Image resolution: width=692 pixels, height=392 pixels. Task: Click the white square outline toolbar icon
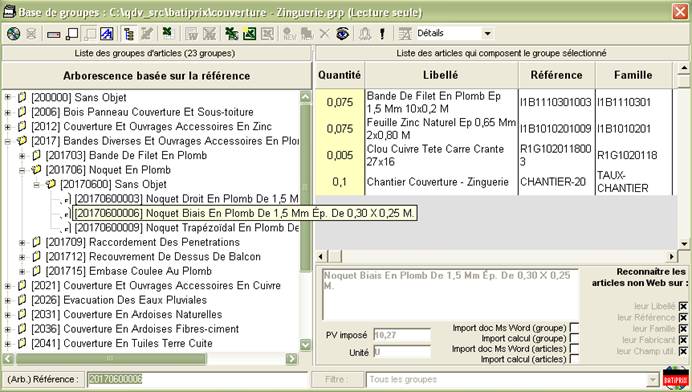(x=72, y=34)
